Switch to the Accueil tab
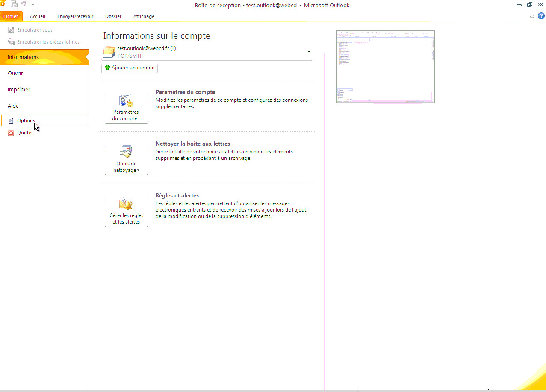The image size is (546, 392). pyautogui.click(x=38, y=16)
